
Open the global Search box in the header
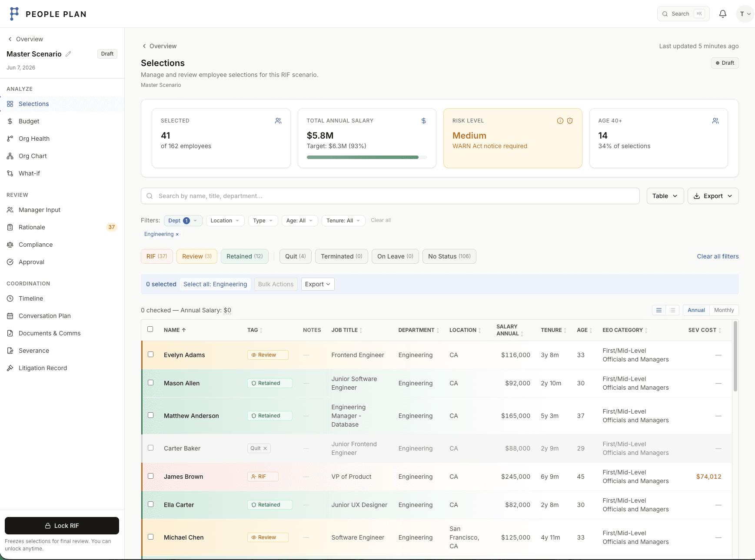[683, 14]
